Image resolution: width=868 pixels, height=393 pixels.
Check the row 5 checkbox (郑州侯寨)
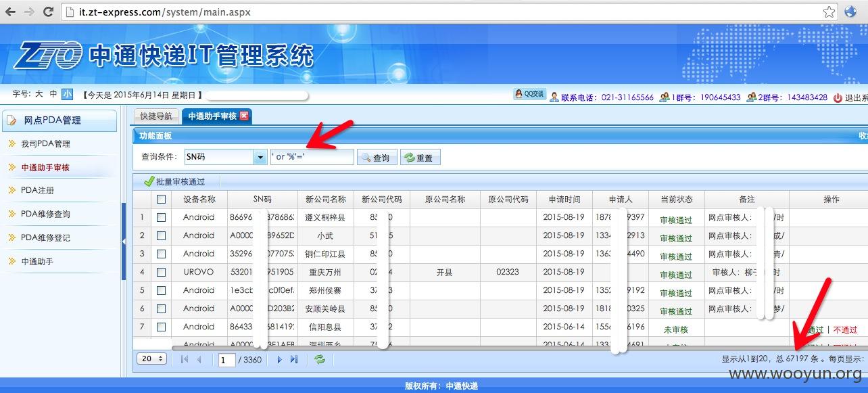(161, 290)
